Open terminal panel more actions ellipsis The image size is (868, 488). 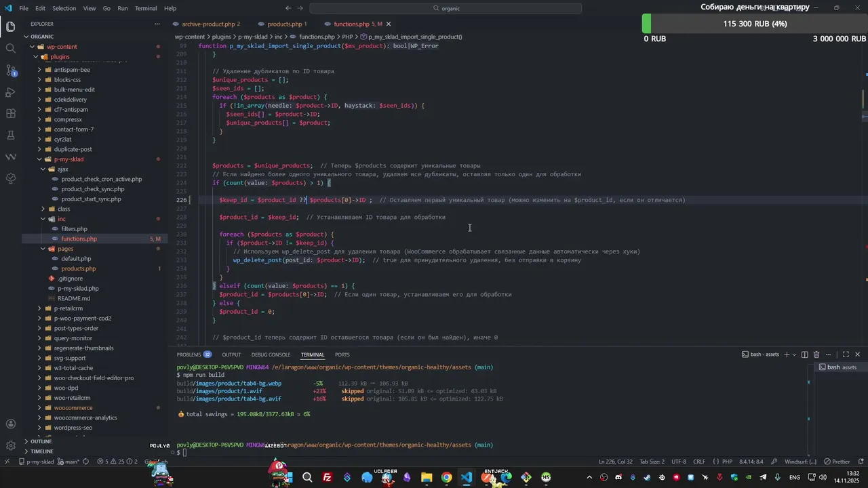click(829, 354)
